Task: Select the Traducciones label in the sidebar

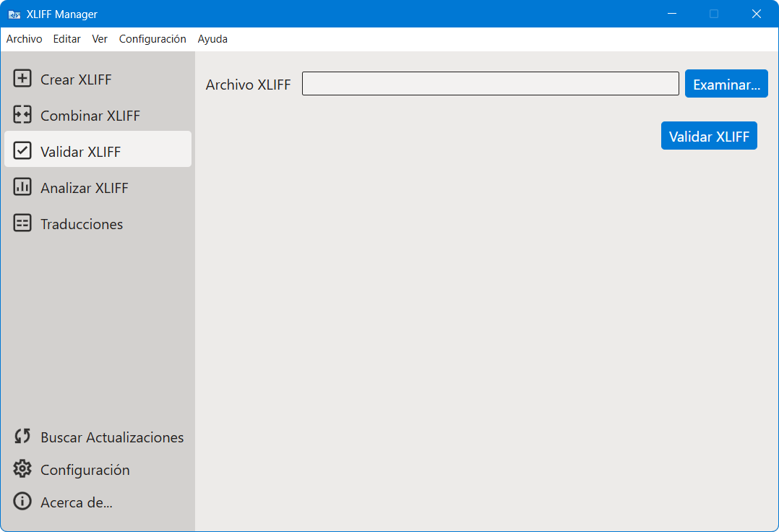Action: point(82,224)
